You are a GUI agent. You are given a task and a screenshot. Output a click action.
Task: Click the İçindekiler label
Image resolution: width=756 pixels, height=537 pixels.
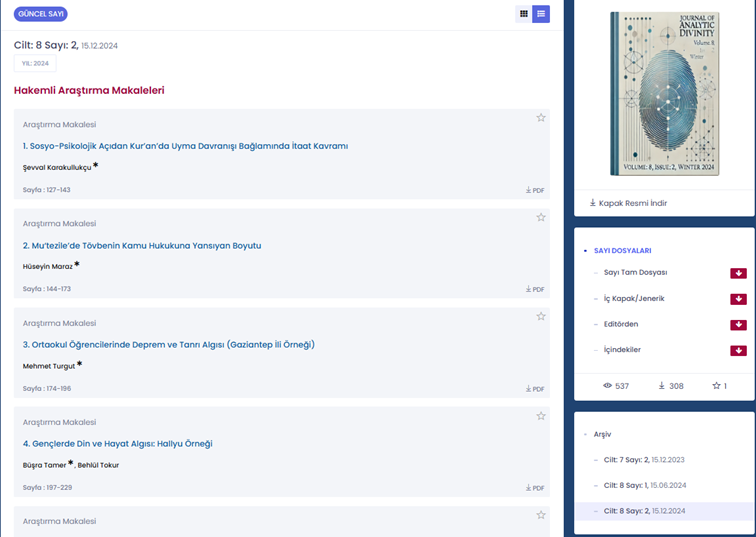point(622,349)
